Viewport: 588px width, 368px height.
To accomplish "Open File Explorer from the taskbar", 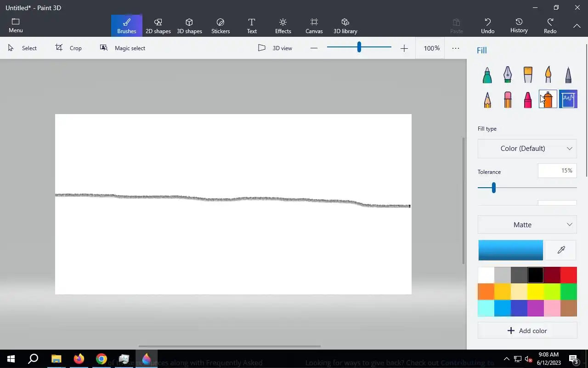I will (x=56, y=359).
